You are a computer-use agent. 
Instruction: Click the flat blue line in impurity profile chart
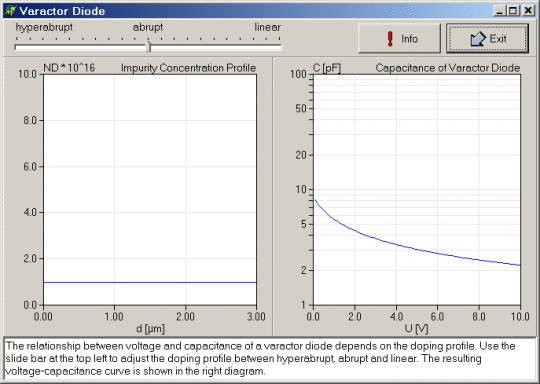click(150, 282)
